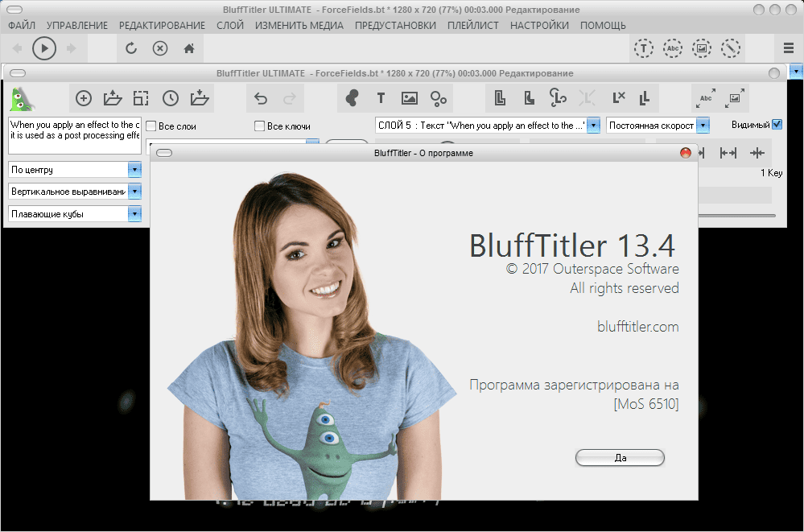Click the BluffTitler 13.4 title text
The height and width of the screenshot is (532, 804).
tap(572, 245)
